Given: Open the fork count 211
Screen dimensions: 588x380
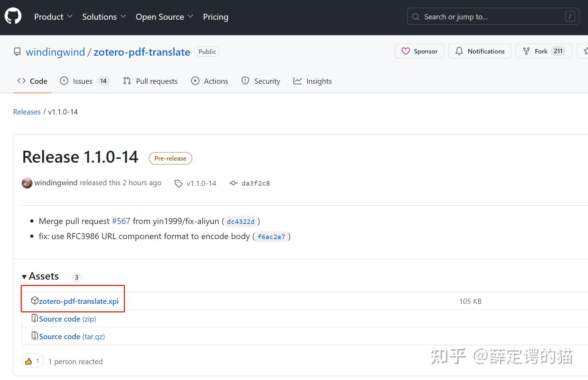Looking at the screenshot, I should pyautogui.click(x=558, y=51).
